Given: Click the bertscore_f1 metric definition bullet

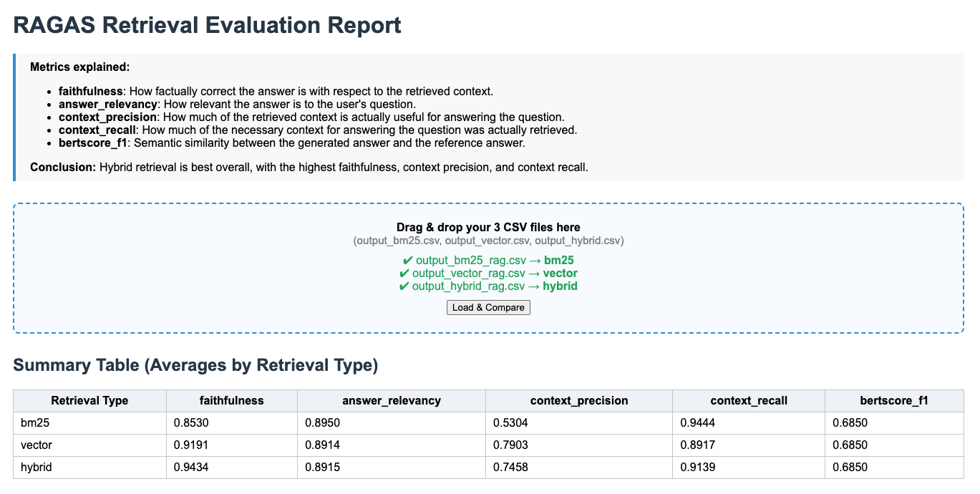Looking at the screenshot, I should (292, 143).
